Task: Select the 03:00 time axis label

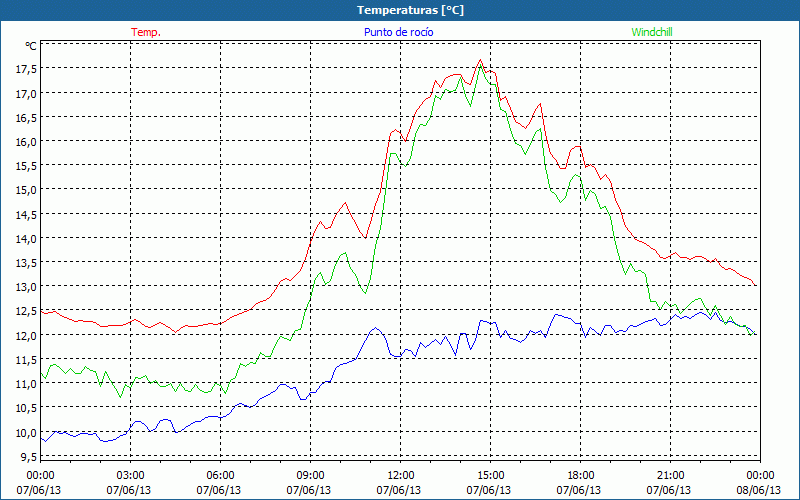Action: click(131, 475)
